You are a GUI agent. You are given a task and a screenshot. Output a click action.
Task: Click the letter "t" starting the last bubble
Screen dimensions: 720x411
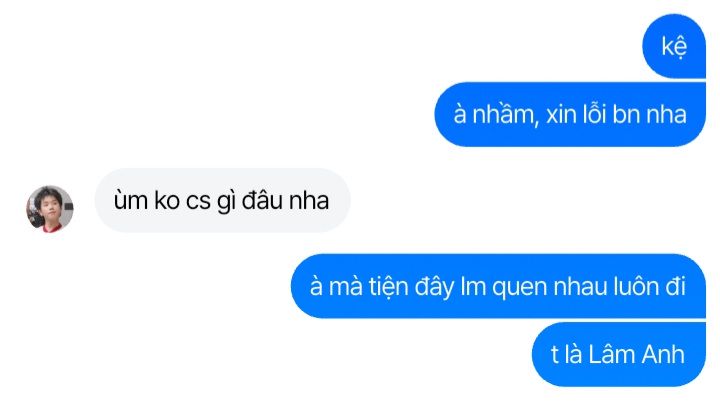(555, 355)
